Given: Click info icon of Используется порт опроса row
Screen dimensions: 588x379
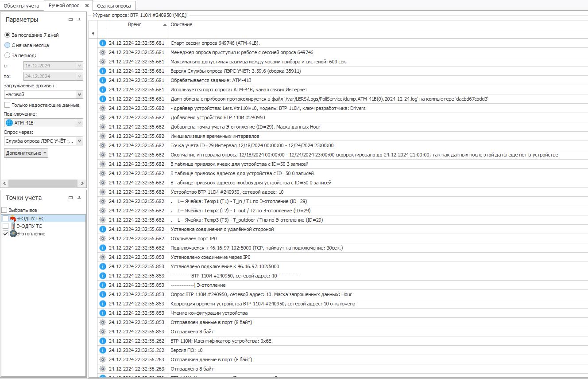Looking at the screenshot, I should coord(103,90).
